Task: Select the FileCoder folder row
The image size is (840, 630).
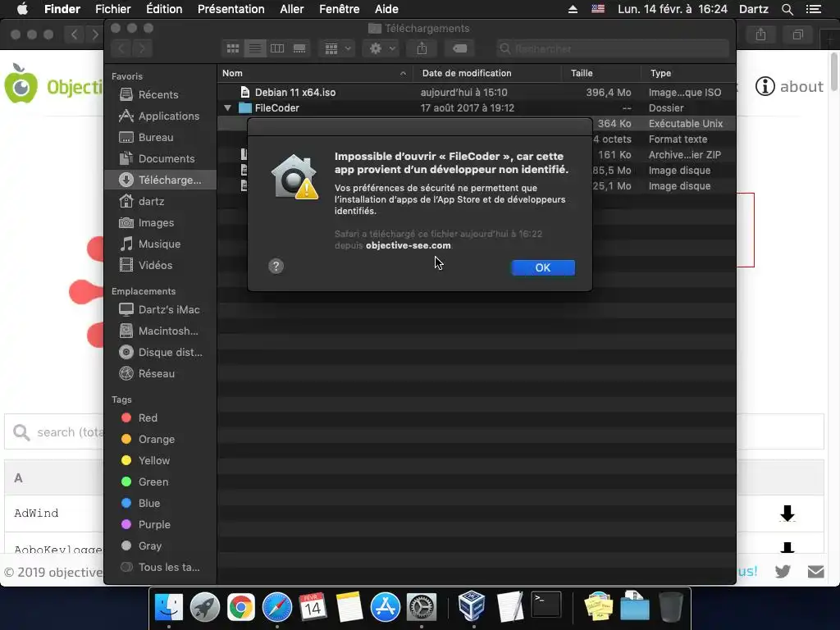Action: point(477,107)
